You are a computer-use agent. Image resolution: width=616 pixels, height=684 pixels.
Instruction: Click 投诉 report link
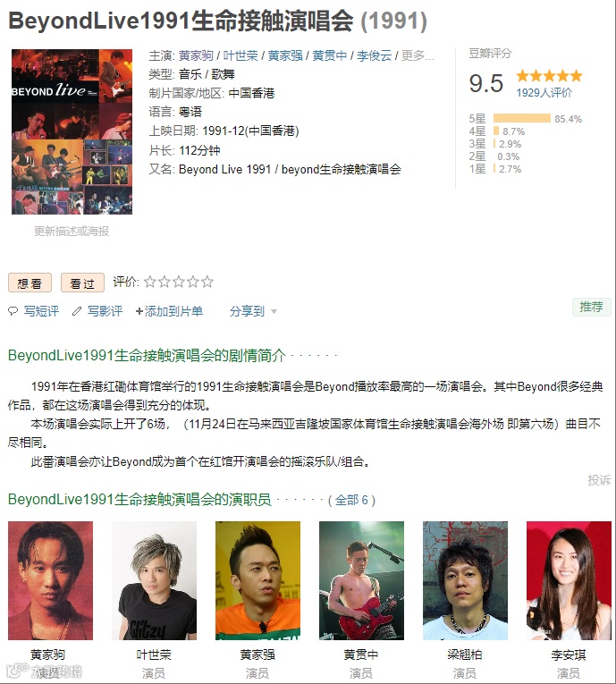[599, 480]
